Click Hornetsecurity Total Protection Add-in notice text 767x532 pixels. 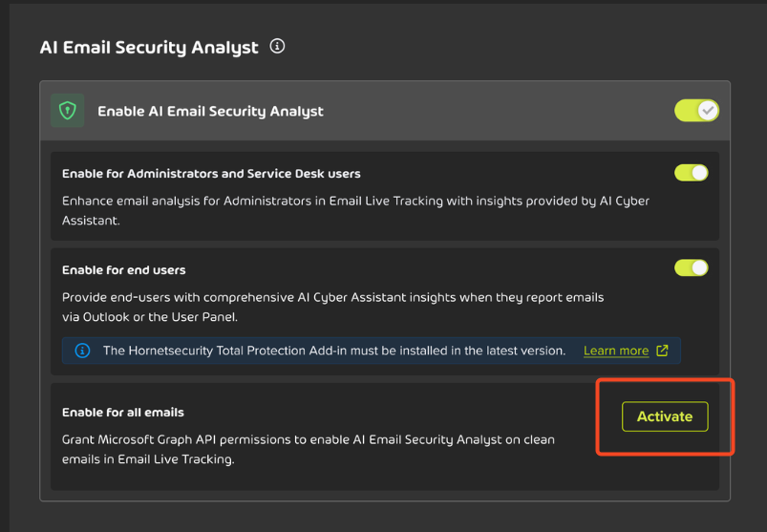334,351
